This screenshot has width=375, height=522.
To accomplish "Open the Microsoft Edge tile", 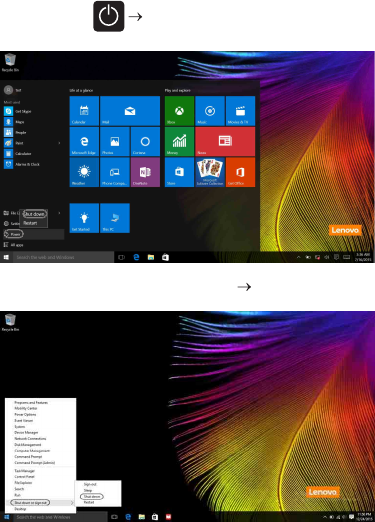I will [x=84, y=142].
